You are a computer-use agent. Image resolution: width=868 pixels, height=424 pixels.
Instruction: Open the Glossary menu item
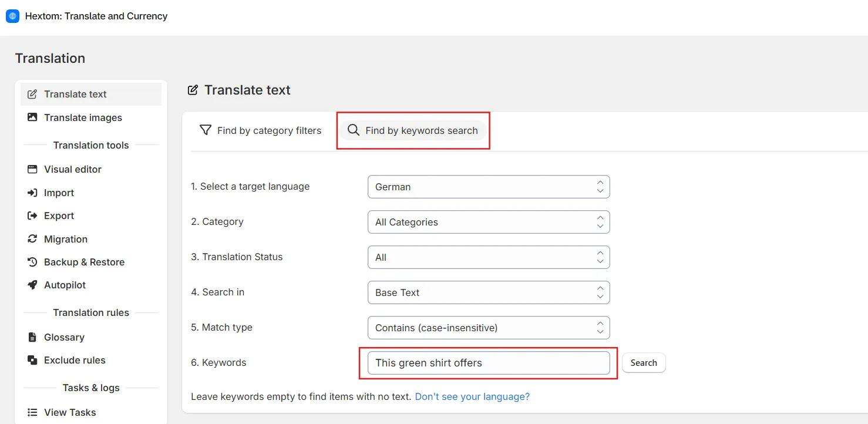(x=91, y=337)
